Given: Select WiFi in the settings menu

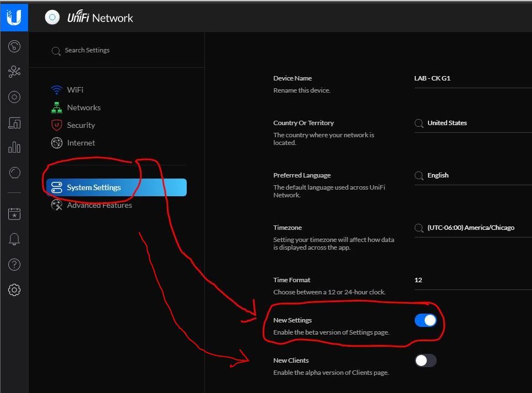Looking at the screenshot, I should [75, 90].
